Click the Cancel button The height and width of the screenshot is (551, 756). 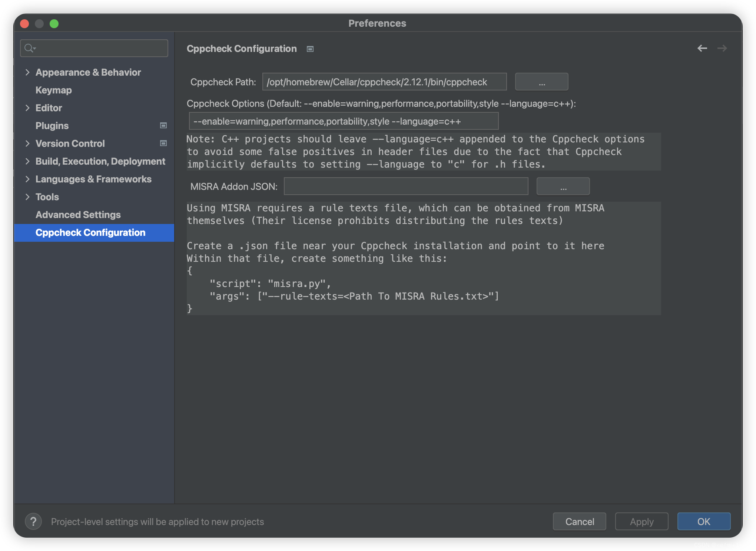pyautogui.click(x=579, y=521)
